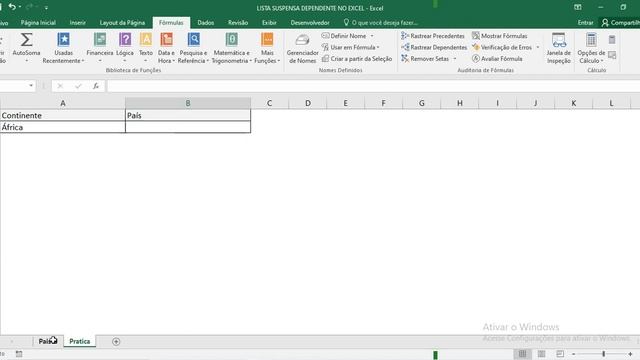Expand Remover Setas dropdown arrow
The width and height of the screenshot is (640, 360).
455,59
